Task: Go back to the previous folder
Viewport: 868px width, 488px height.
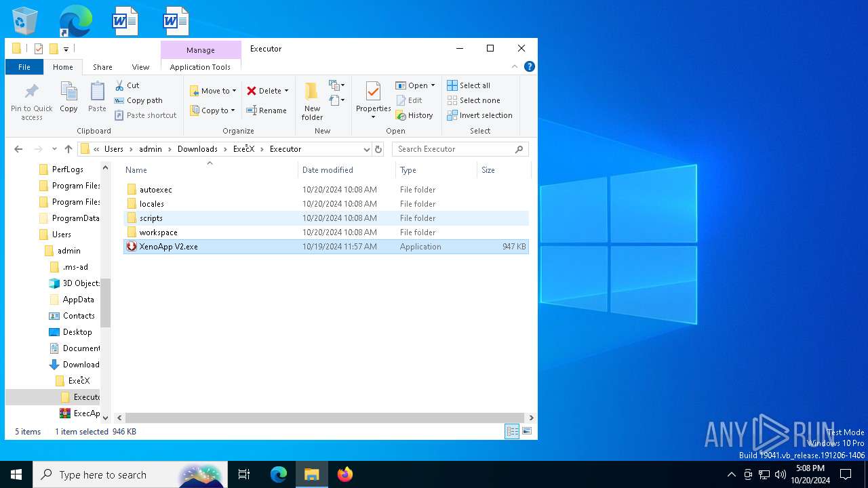Action: click(18, 149)
